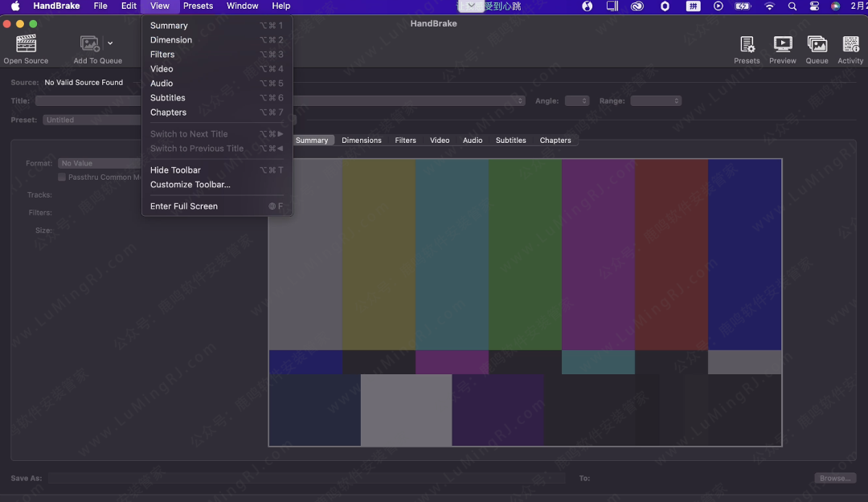Screen dimensions: 868x502
Task: Open the Activity log icon
Action: tap(850, 44)
